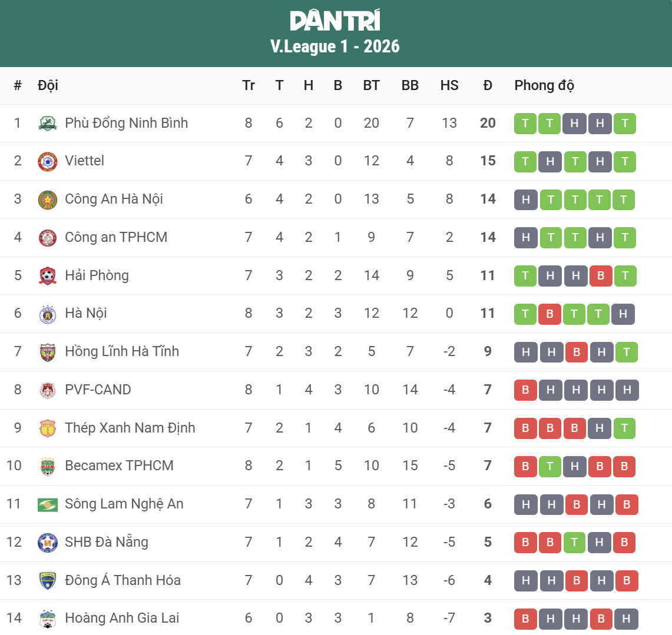This screenshot has width=672, height=635.
Task: Open the PVF-CAND team link
Action: (x=98, y=390)
